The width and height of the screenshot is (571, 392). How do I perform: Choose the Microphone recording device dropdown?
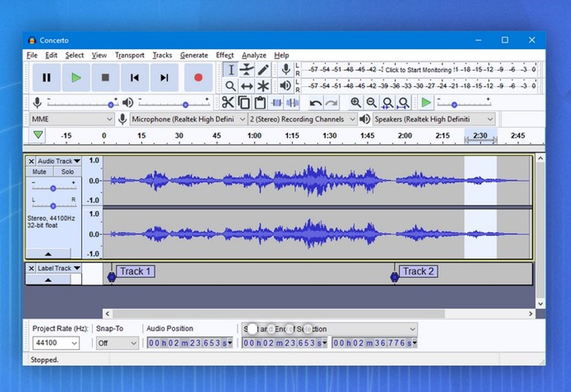pos(188,119)
